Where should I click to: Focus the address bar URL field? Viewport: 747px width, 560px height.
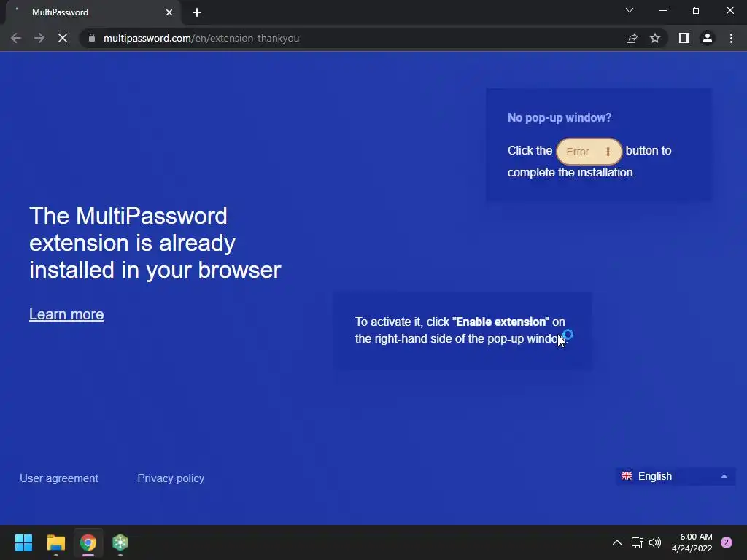point(352,38)
